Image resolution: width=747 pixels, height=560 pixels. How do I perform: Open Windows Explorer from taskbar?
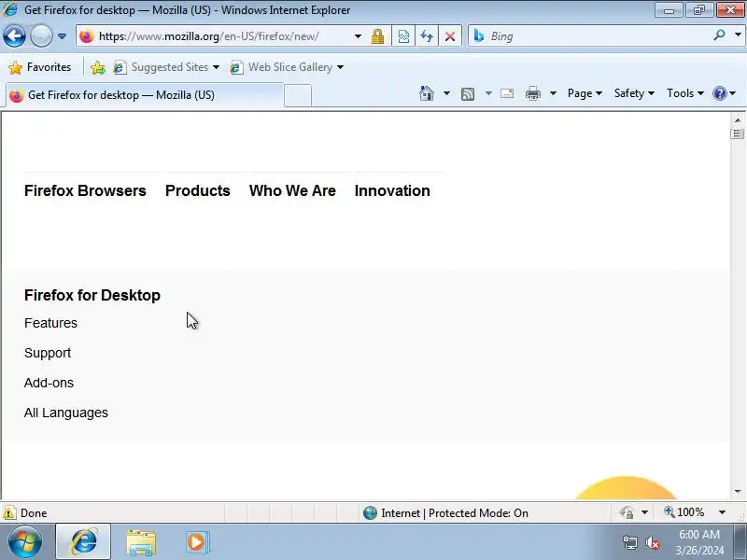141,542
